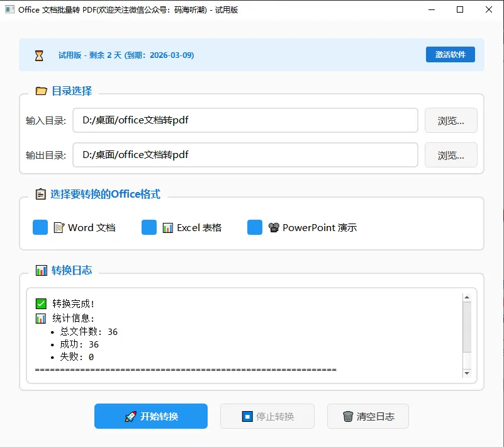Toggle the Word 文档 checkbox
The image size is (504, 447).
pos(40,227)
